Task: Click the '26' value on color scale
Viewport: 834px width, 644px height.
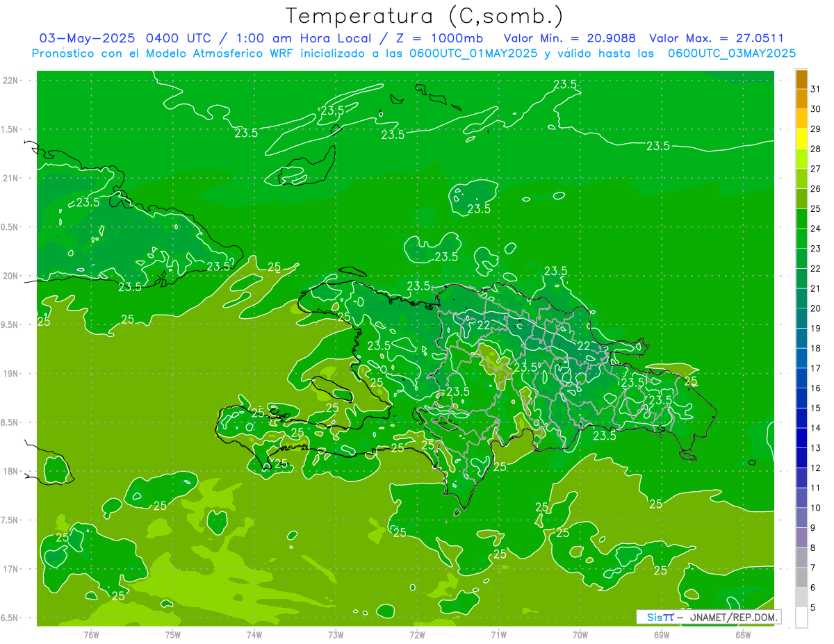Action: coord(816,189)
